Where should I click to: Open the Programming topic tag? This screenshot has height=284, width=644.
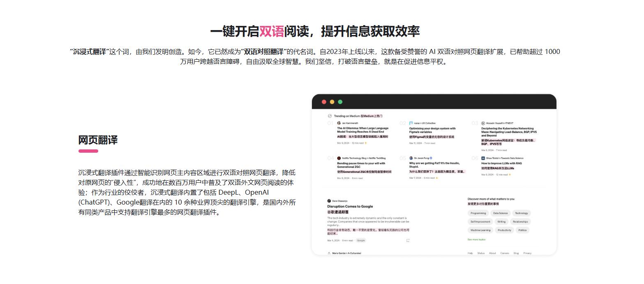click(478, 213)
